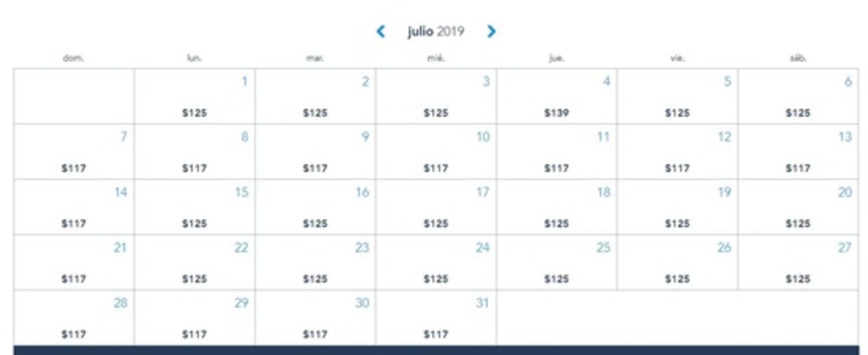Choose July 7 date cell
868x355 pixels.
(x=74, y=152)
